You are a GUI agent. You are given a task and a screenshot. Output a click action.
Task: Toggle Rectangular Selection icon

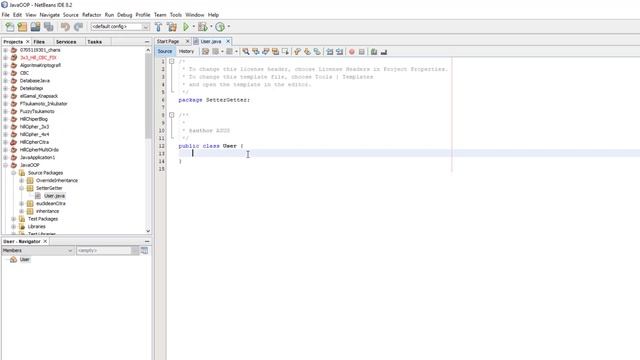285,51
